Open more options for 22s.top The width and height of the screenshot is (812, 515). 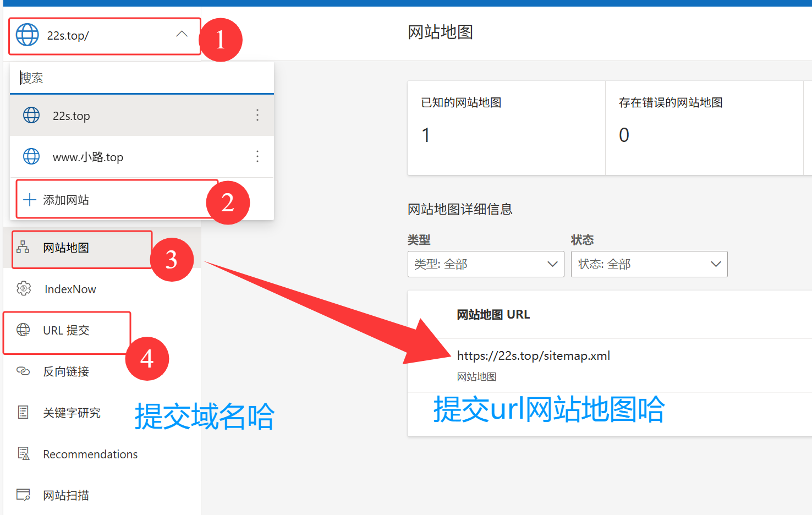coord(257,115)
